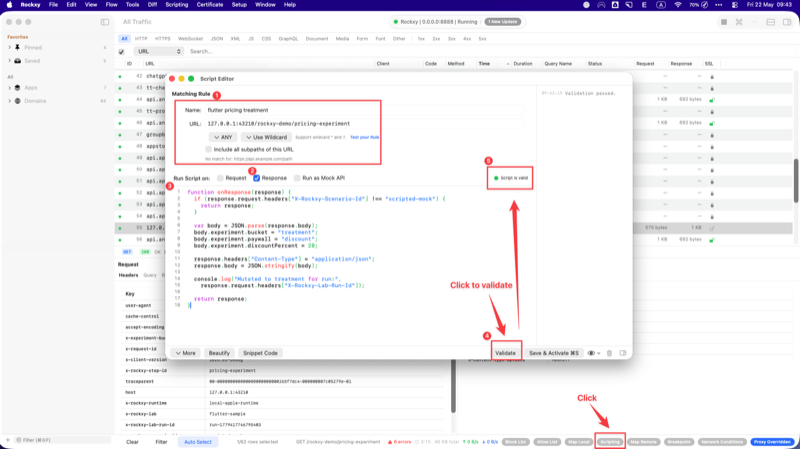Toggle Script Editor side console panel icon
The image size is (800, 449).
(x=623, y=353)
